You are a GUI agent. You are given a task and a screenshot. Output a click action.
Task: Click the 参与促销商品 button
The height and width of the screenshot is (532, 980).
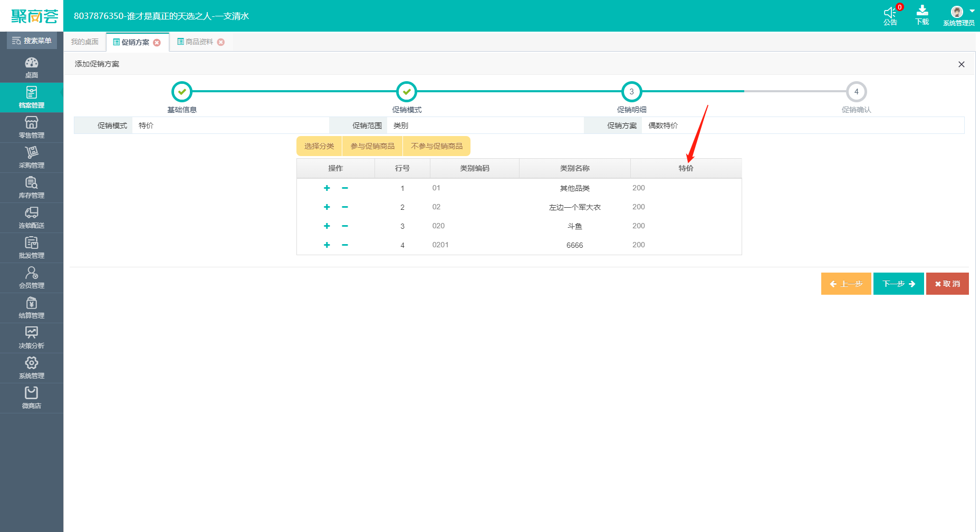pyautogui.click(x=372, y=146)
